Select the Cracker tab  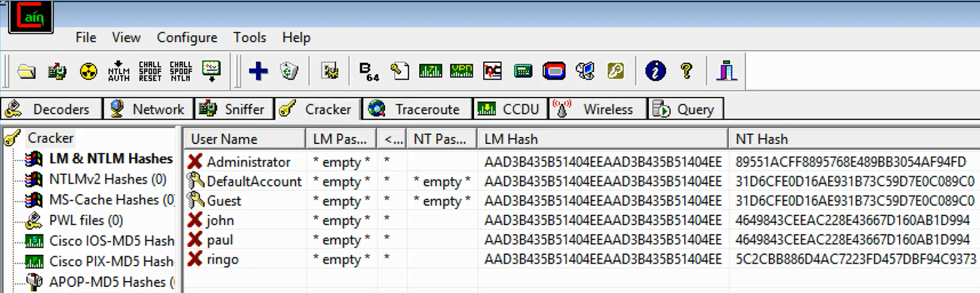tap(317, 109)
